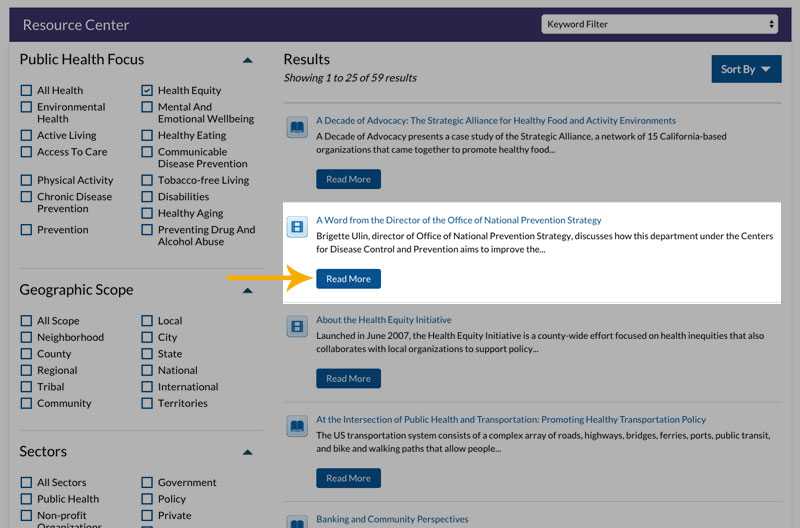Screen dimensions: 800x528
Task: Select Preventing Drug And Alcohol Abuse checkbox
Action: pyautogui.click(x=147, y=230)
